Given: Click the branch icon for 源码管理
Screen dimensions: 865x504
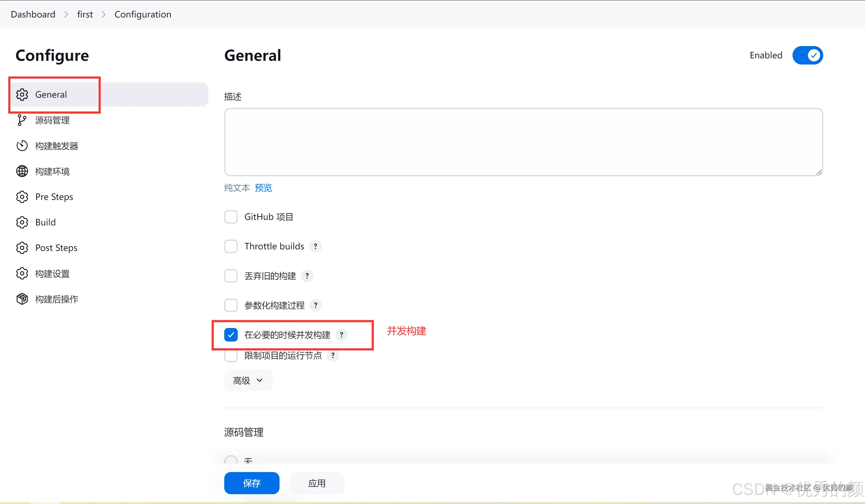Looking at the screenshot, I should pos(22,120).
